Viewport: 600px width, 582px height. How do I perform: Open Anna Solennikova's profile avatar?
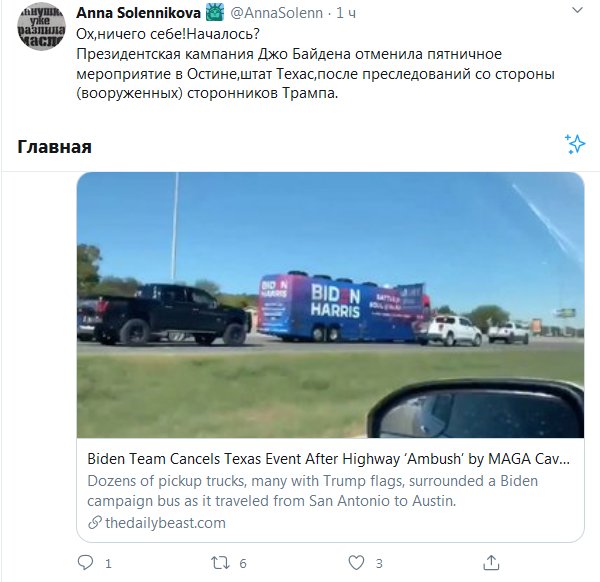[x=41, y=28]
